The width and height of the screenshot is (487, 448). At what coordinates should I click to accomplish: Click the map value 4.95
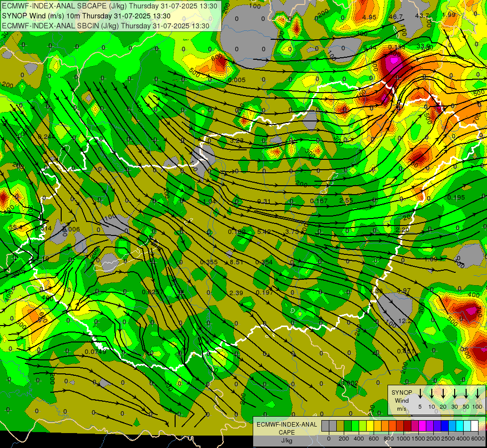coord(369,17)
